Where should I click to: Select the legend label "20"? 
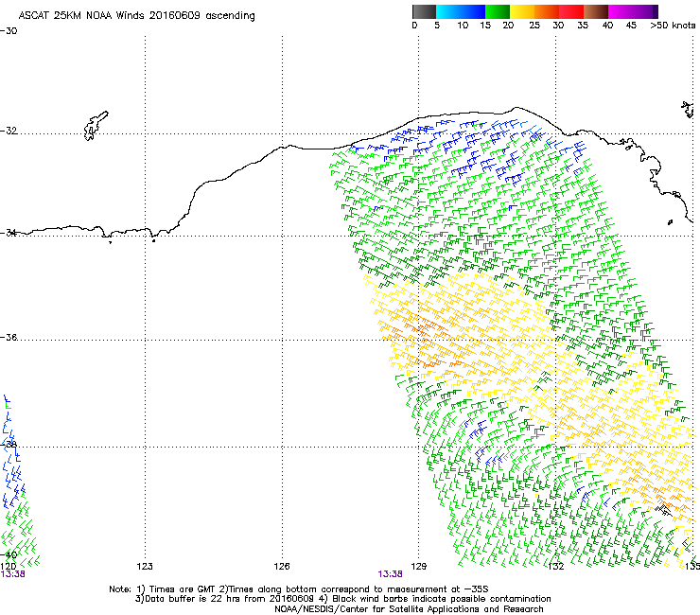point(508,26)
